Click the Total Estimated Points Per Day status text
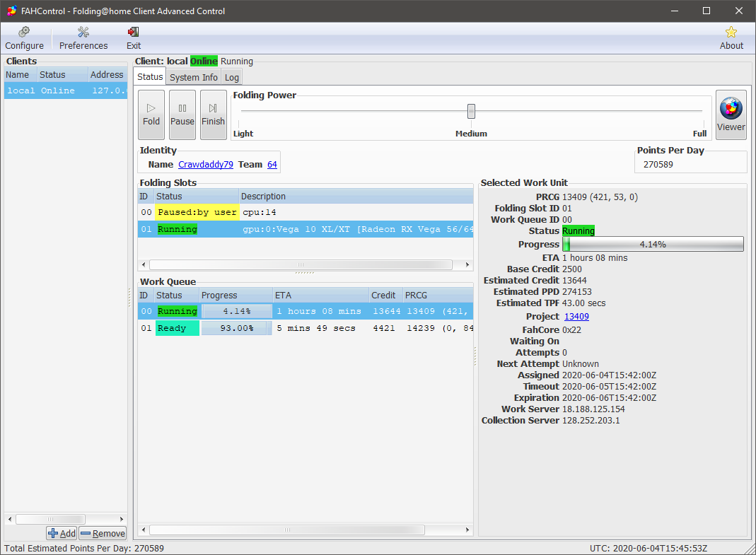The width and height of the screenshot is (756, 555). click(84, 548)
